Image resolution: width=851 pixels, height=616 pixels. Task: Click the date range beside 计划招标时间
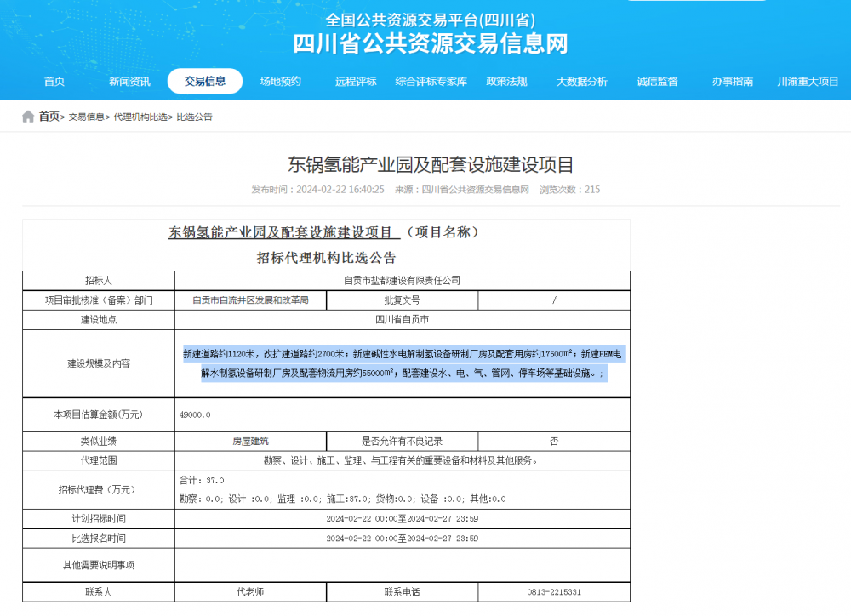[x=403, y=519]
